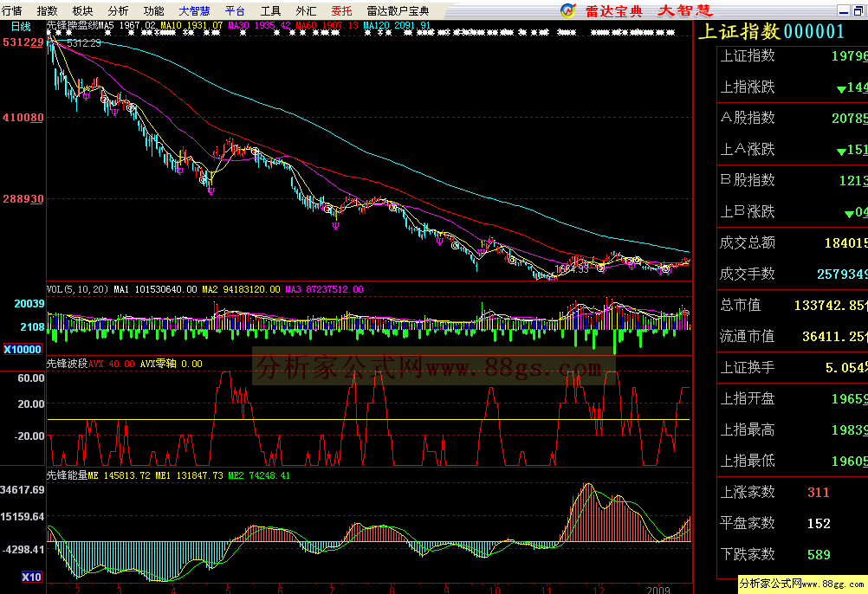Open the 雷达散户宝典 menu

(398, 10)
